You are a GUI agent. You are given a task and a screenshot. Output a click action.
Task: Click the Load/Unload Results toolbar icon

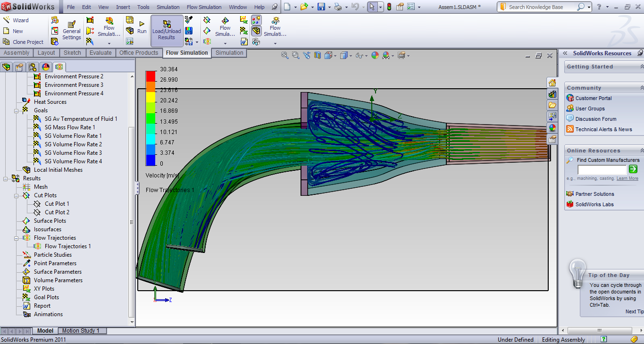click(x=166, y=29)
